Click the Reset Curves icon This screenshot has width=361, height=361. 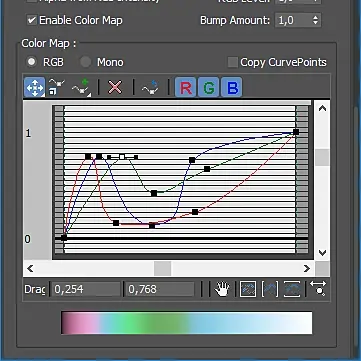[150, 87]
